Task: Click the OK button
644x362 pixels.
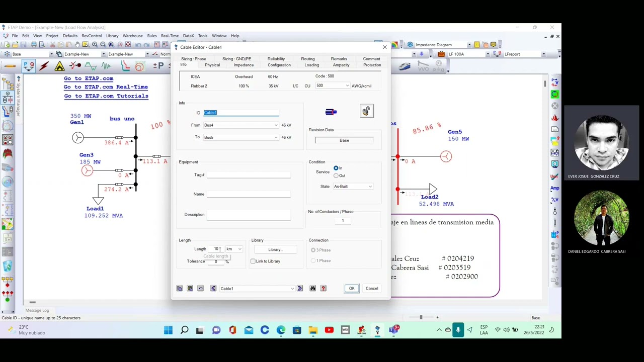Action: pyautogui.click(x=352, y=289)
